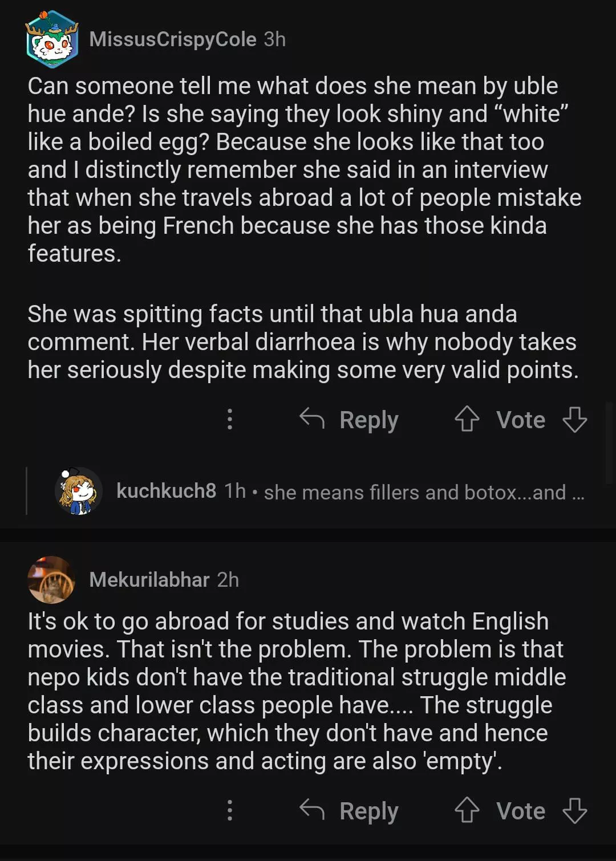Open three-dot menu on Mekurilabhar's comment
Screen dimensions: 616x861
230,810
